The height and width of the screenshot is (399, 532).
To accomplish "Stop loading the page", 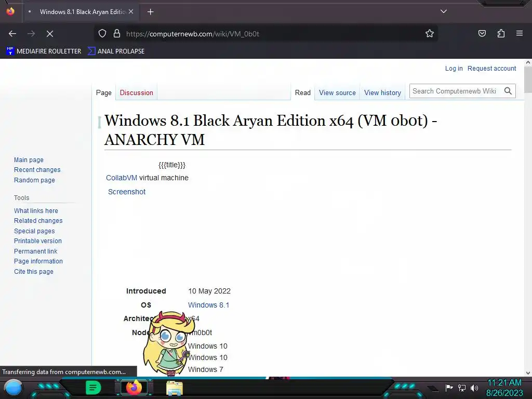I will click(49, 34).
